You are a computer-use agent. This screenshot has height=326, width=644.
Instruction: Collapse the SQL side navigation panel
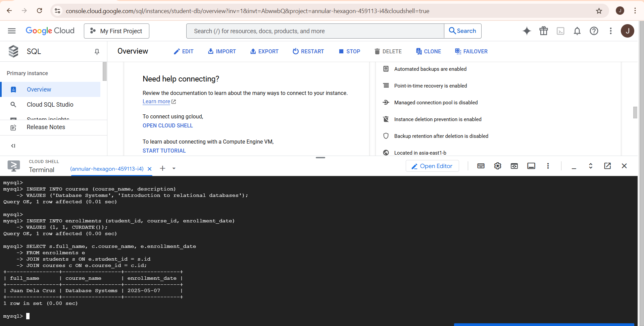(x=13, y=146)
